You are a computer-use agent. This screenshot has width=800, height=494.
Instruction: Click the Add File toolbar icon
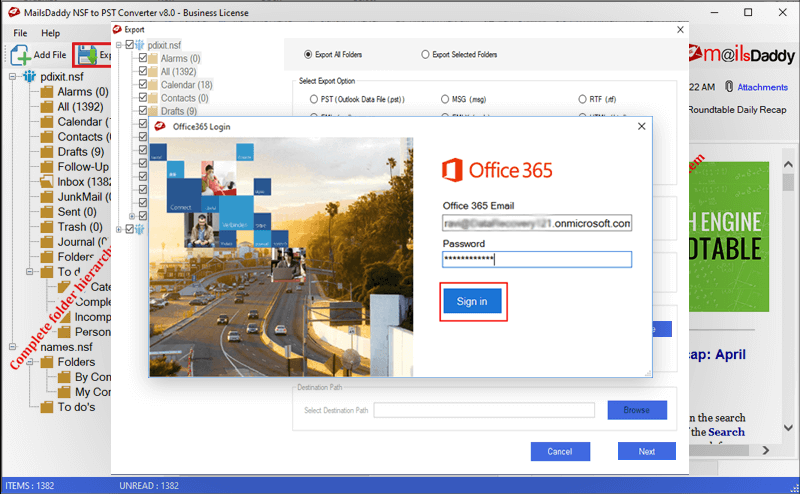point(20,55)
